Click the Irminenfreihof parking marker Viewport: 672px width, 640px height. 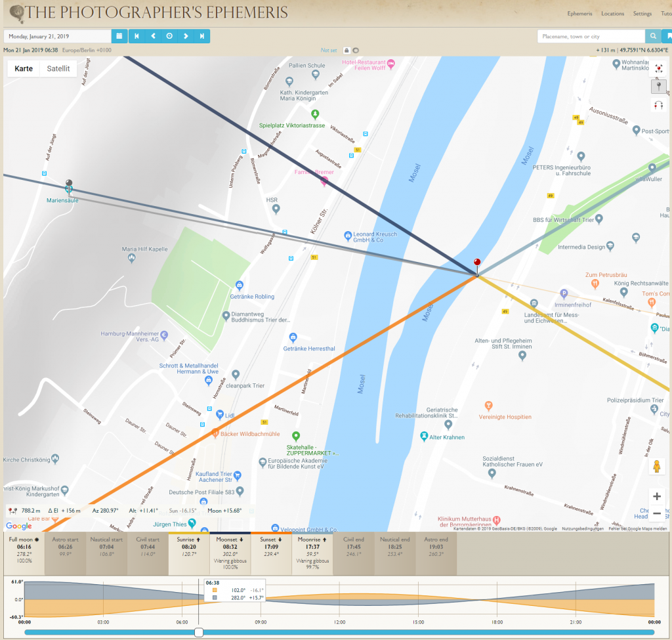click(x=564, y=293)
